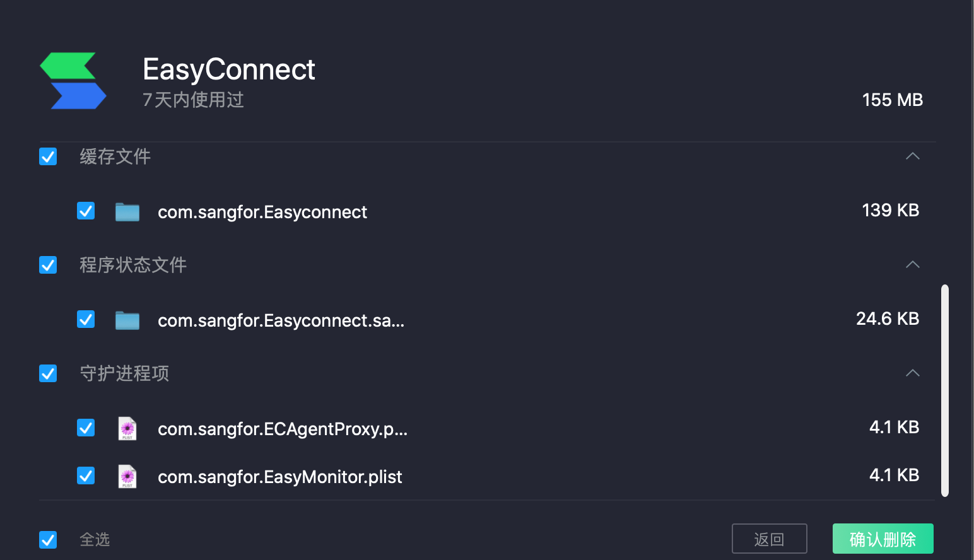The image size is (974, 560).
Task: Uncheck the com.sangfor.Easyconnect.sa... state file
Action: pyautogui.click(x=85, y=319)
